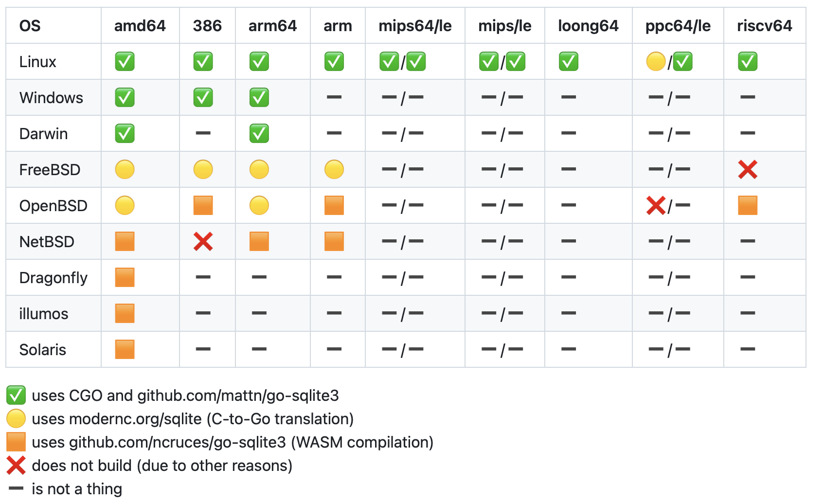Select the yellow circle in FreeBSD arm cell
Viewport: 824px width, 504px height.
coord(334,170)
